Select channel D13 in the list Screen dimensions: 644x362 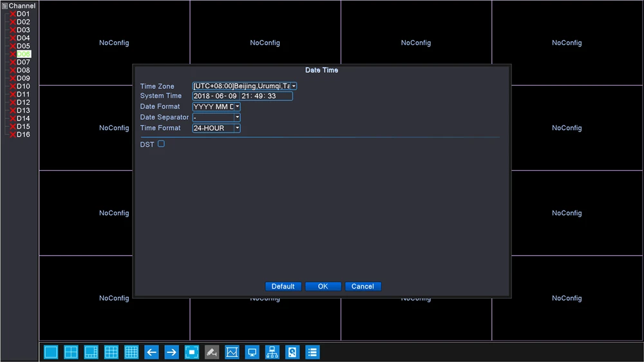coord(23,111)
